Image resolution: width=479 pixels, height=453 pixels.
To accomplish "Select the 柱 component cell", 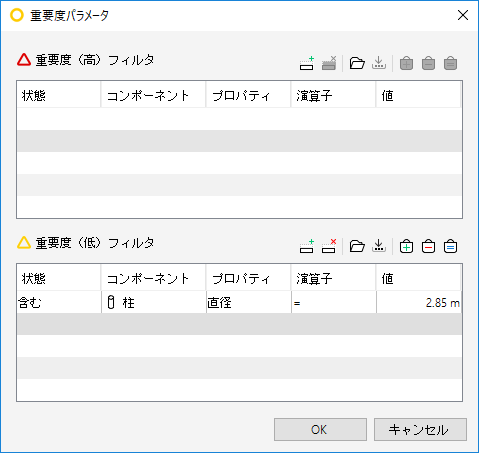I will (154, 302).
